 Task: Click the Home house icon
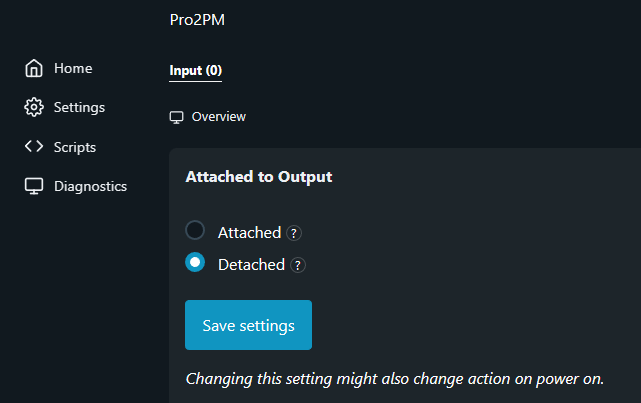click(34, 69)
